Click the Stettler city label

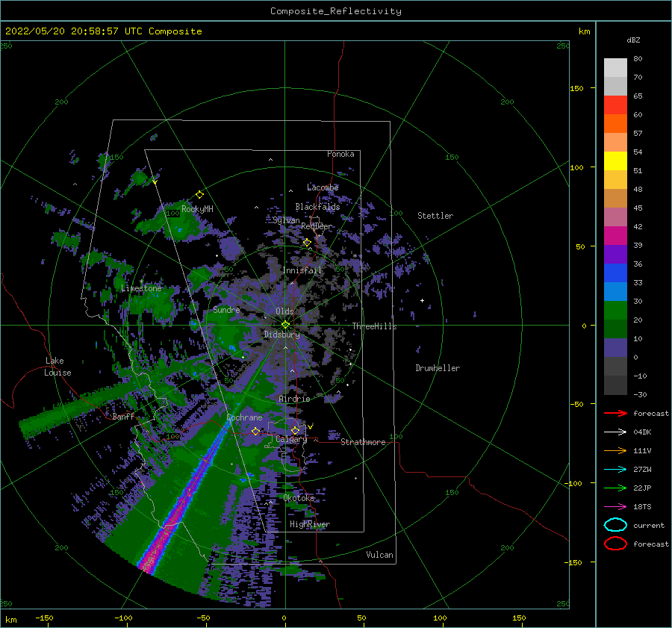tap(435, 216)
